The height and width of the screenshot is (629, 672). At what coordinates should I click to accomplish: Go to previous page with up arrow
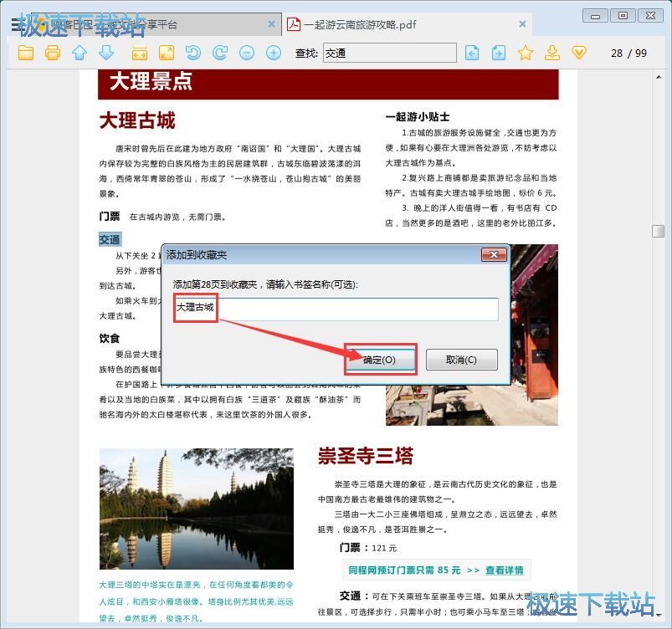80,53
